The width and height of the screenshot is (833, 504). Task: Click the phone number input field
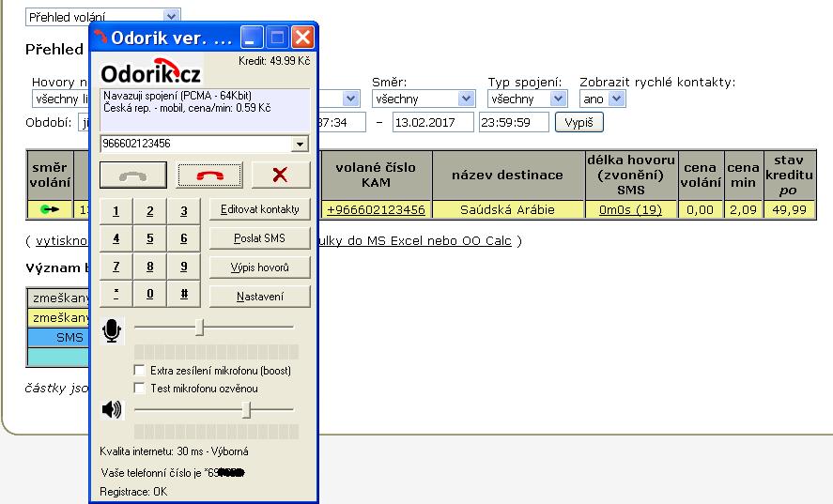click(x=196, y=144)
